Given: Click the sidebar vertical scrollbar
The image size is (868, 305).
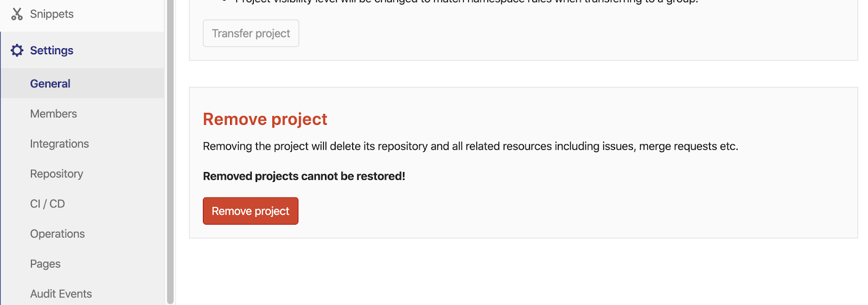Looking at the screenshot, I should 170,152.
